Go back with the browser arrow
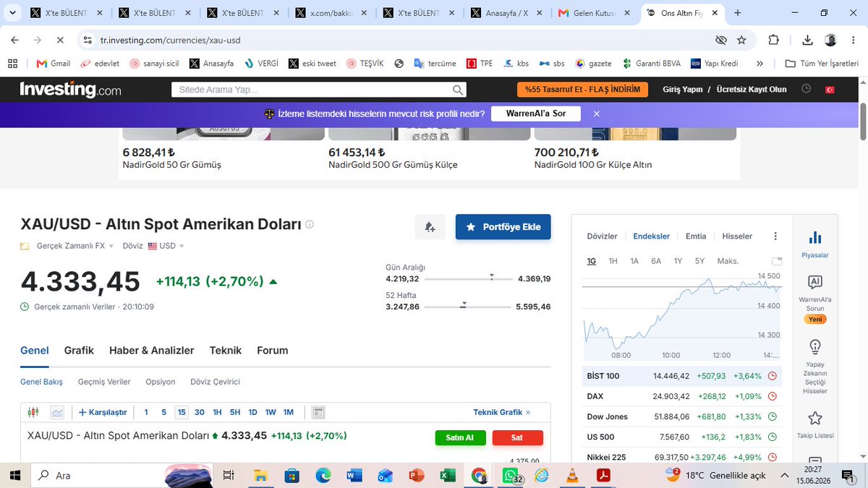Screen dimensions: 868x488 [x=14, y=40]
